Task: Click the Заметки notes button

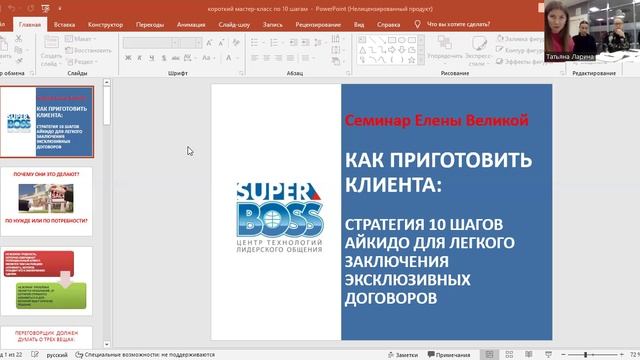Action: (x=403, y=355)
